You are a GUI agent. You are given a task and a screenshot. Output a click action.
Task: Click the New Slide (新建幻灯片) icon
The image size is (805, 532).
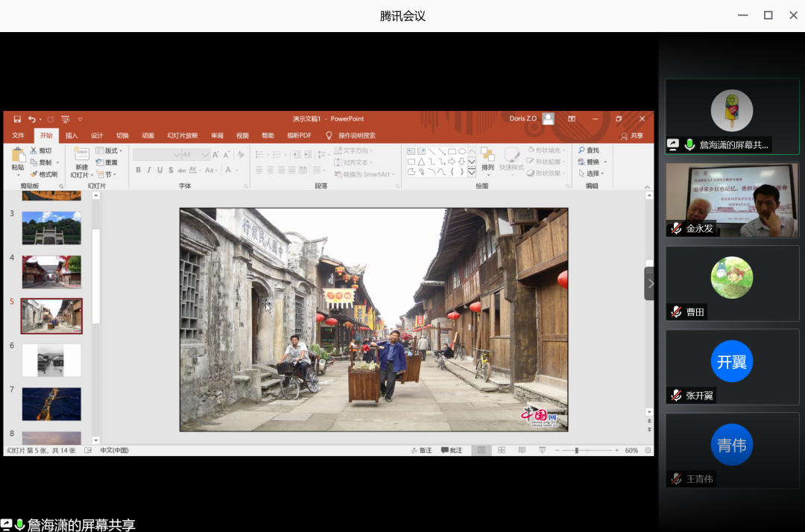80,156
